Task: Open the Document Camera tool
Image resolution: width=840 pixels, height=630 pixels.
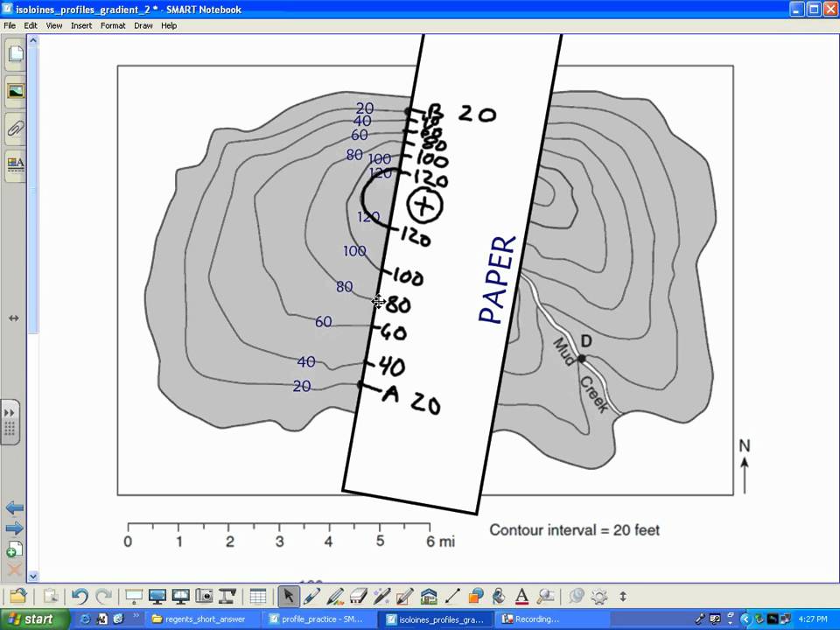Action: [x=227, y=596]
